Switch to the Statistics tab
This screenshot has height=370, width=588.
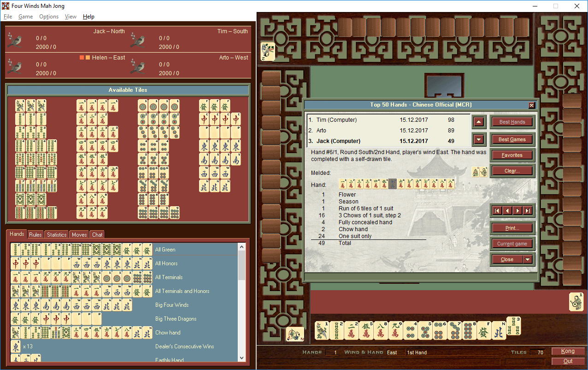point(57,235)
